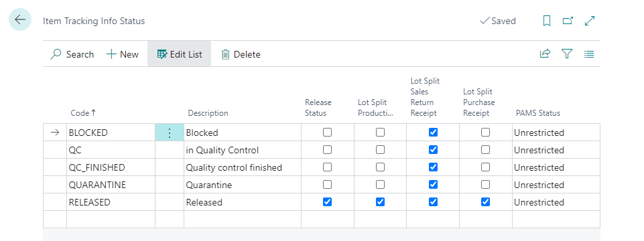Open PAMS Status dropdown for BLOCKED
644x241 pixels.
(x=556, y=133)
